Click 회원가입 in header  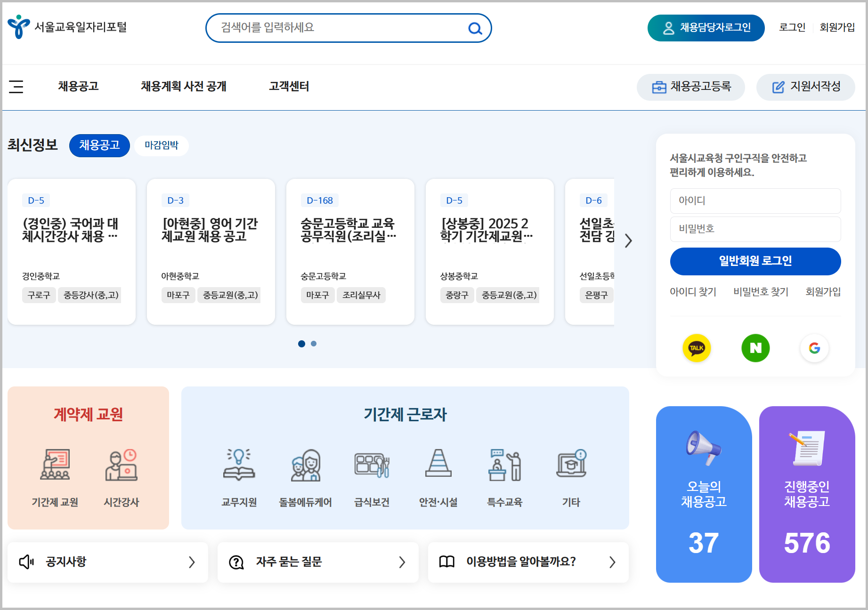[x=837, y=28]
